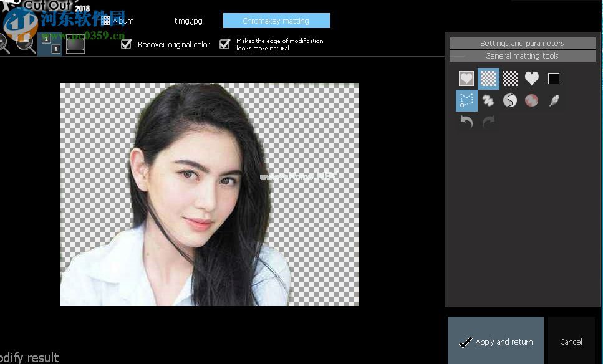Choose the black-and-white checkerboard background icon
The height and width of the screenshot is (364, 603).
[x=510, y=79]
